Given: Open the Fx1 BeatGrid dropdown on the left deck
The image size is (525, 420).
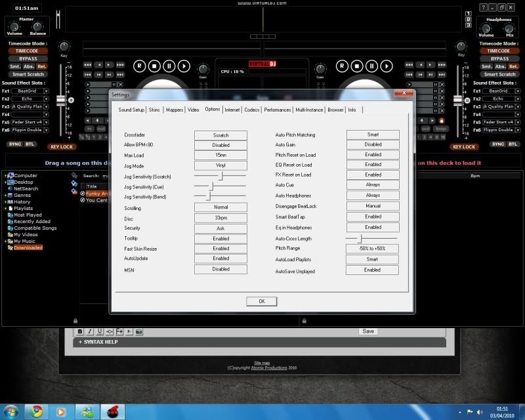Looking at the screenshot, I should tap(46, 91).
